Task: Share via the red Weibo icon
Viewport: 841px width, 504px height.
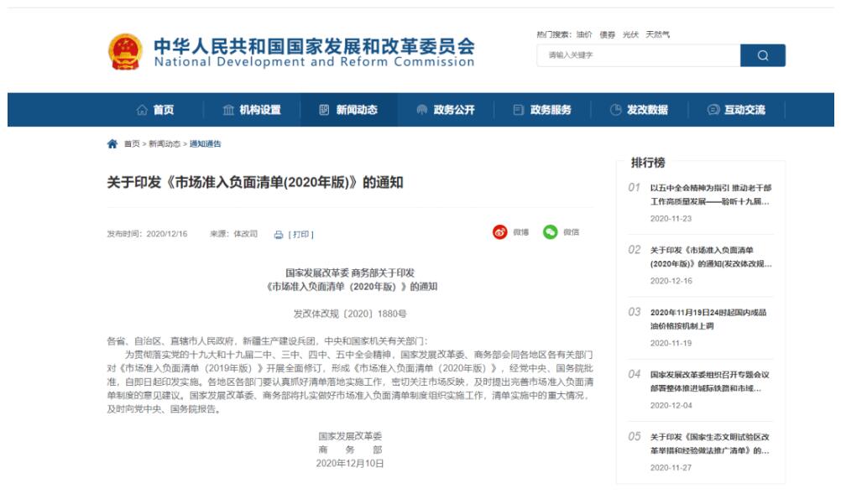Action: [500, 232]
